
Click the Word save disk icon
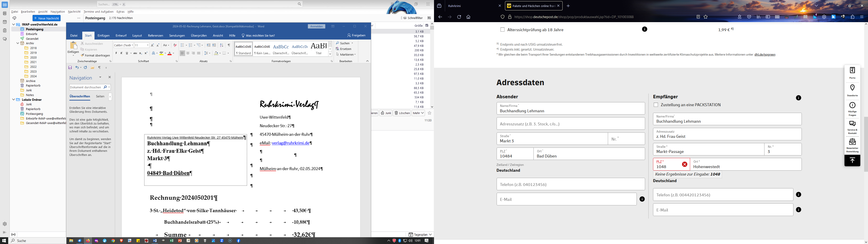point(70,68)
